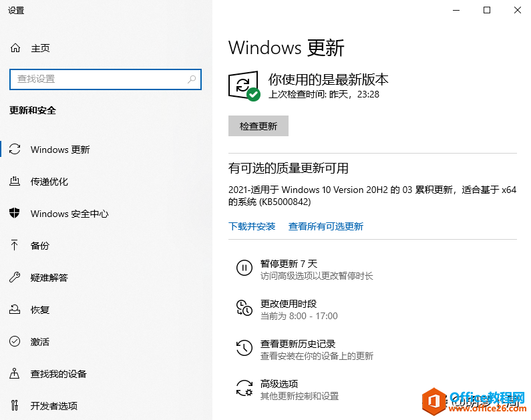Open 开发者选项 page
The height and width of the screenshot is (420, 531).
pos(54,405)
